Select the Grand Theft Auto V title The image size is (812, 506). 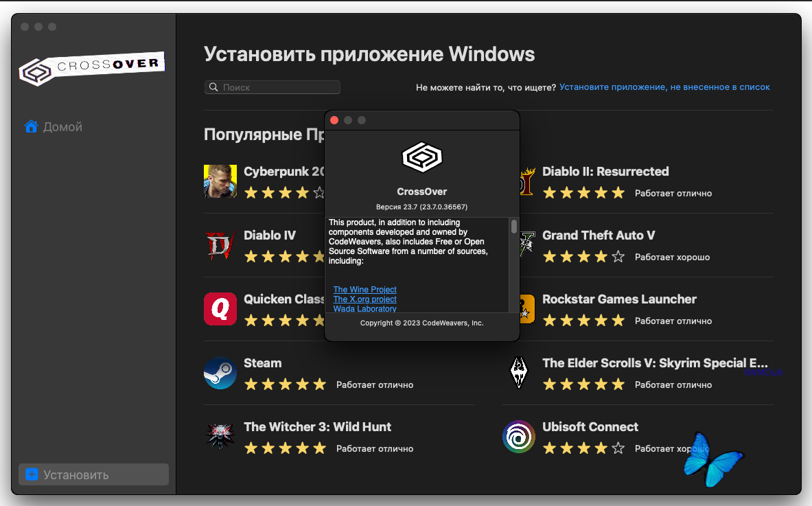[598, 235]
